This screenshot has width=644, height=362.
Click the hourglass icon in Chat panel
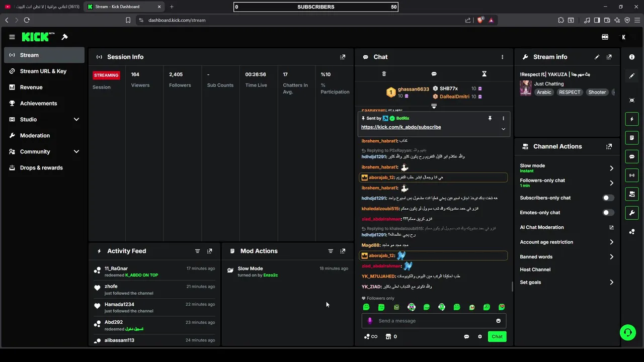[x=484, y=74]
